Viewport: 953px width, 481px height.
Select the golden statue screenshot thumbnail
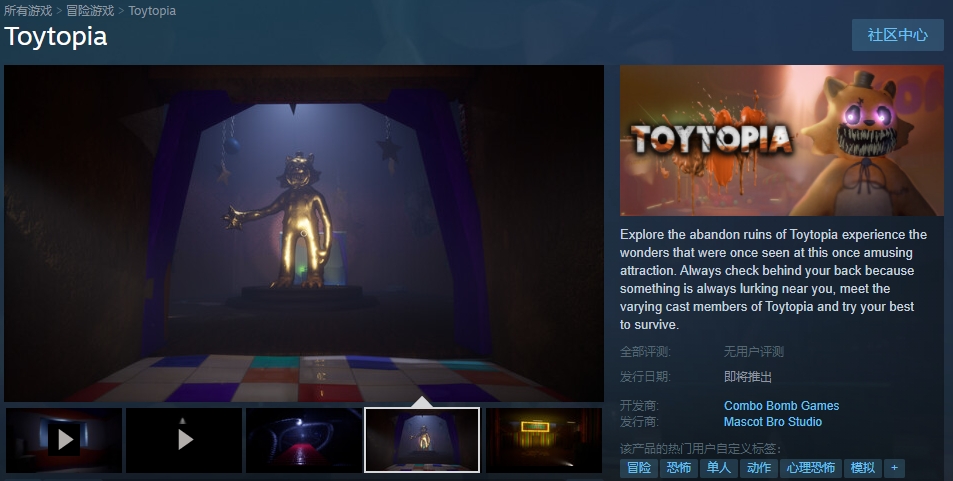pos(422,440)
